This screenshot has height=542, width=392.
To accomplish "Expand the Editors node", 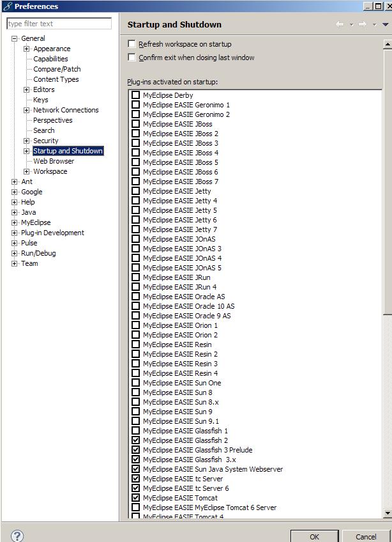I will click(26, 89).
